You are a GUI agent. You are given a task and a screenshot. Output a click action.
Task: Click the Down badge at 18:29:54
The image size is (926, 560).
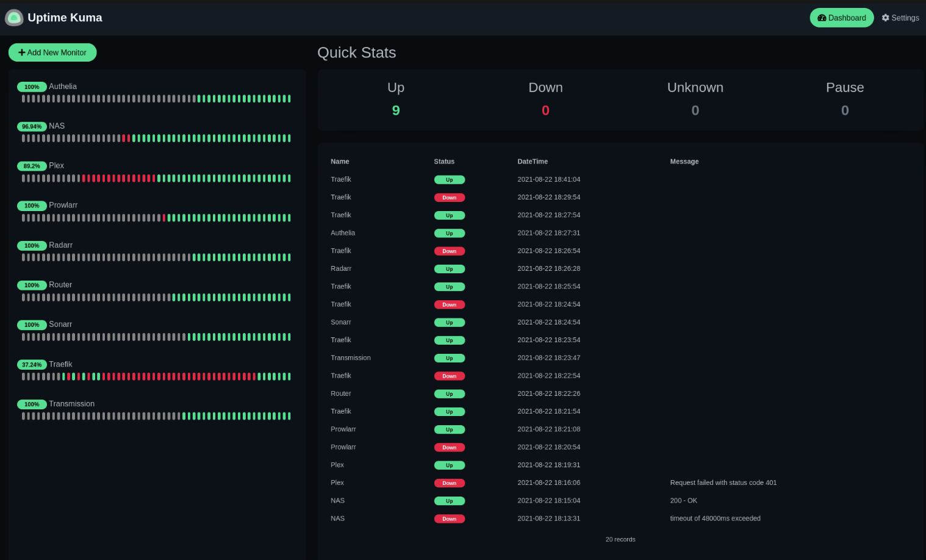coord(449,198)
